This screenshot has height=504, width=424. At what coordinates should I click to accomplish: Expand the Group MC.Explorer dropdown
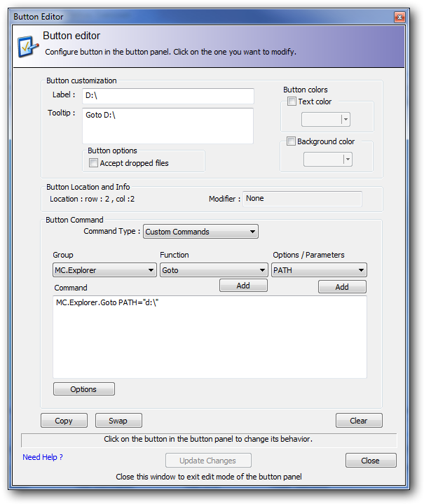[x=104, y=270]
